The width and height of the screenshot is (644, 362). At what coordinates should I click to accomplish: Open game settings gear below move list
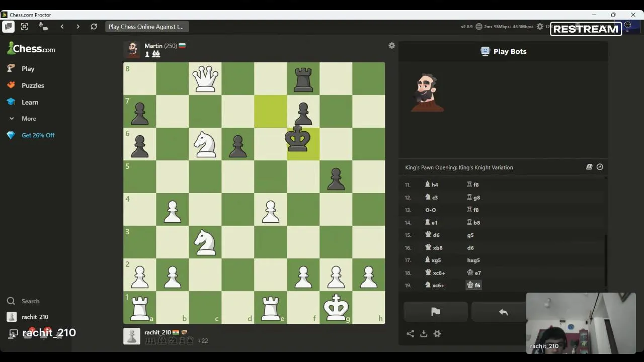(437, 334)
